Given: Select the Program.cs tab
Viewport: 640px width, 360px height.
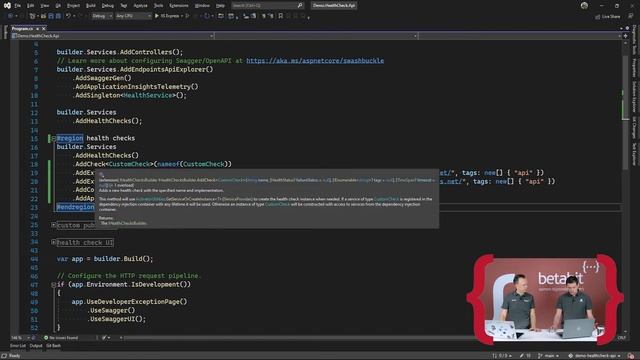Looking at the screenshot, I should (x=22, y=29).
